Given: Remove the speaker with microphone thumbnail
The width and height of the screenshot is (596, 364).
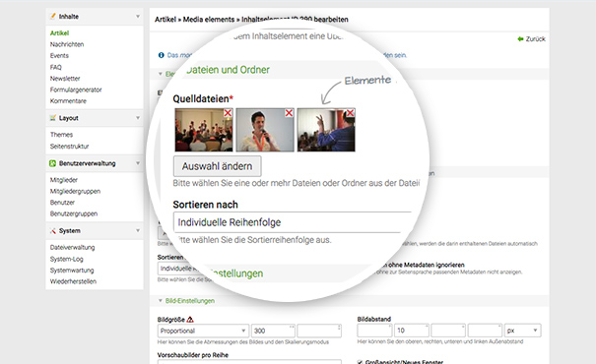Looking at the screenshot, I should [289, 113].
